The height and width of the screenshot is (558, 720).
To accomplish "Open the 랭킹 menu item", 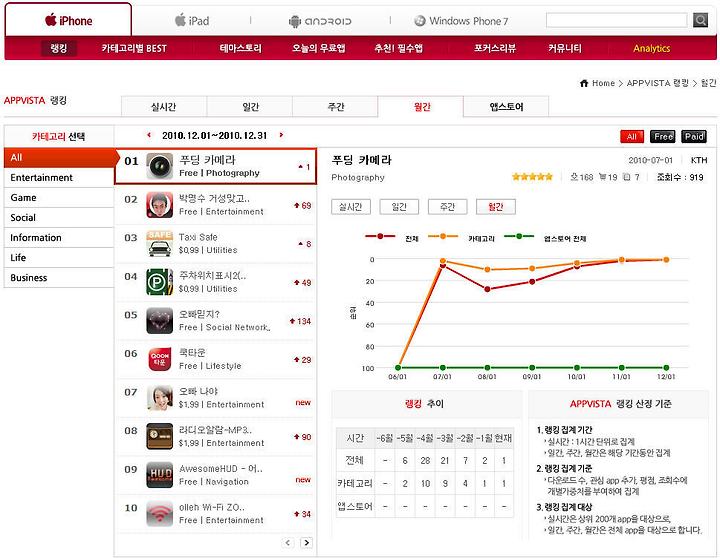I will (x=59, y=48).
